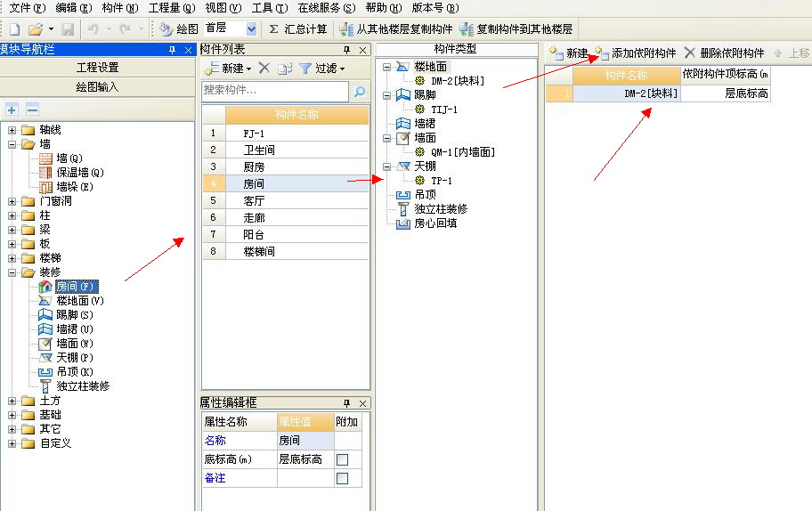This screenshot has height=511, width=812.
Task: Switch to 工程设置 section
Action: pos(97,68)
